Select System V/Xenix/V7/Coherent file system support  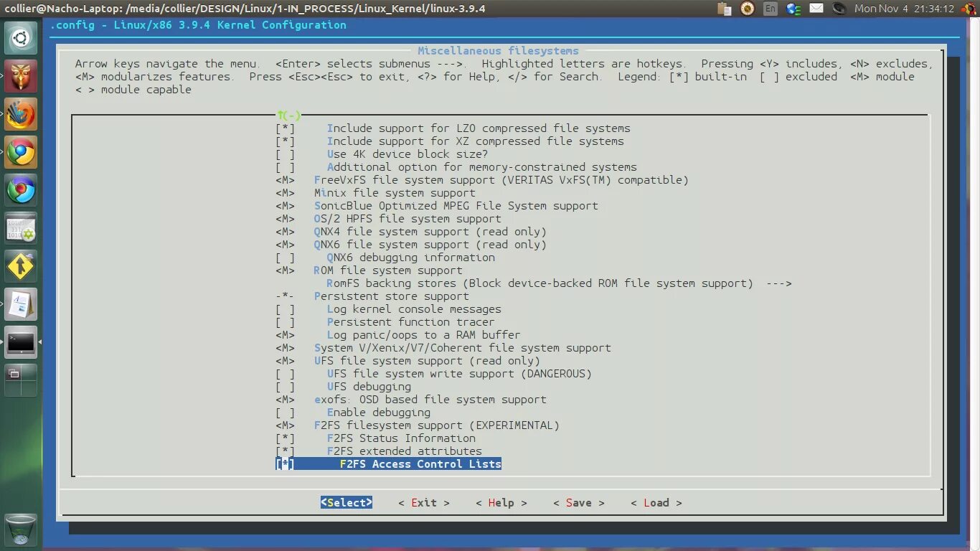point(443,348)
